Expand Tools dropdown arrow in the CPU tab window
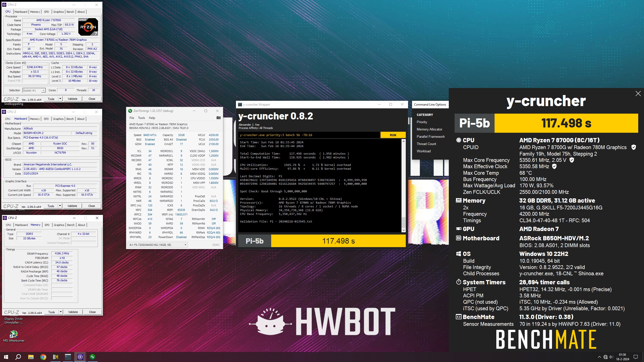 pos(60,99)
